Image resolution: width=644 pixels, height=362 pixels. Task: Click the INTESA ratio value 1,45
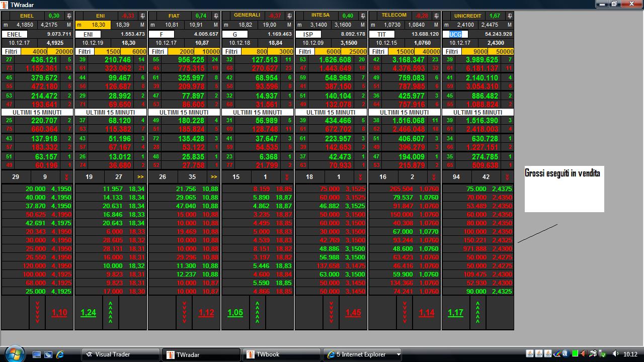click(353, 313)
